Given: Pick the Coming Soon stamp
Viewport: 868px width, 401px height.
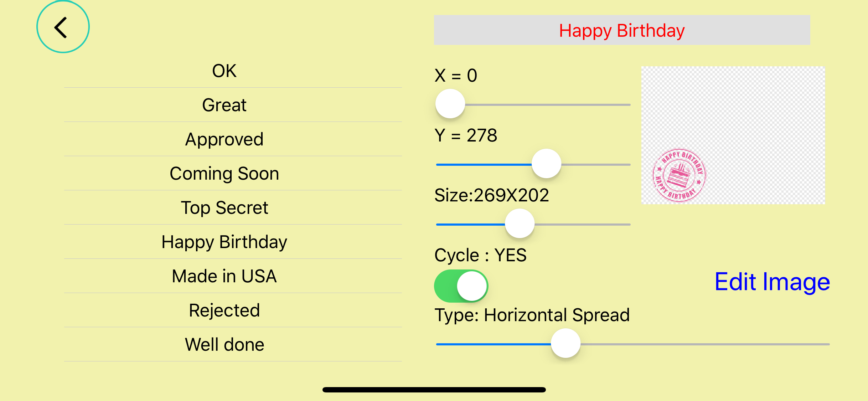Looking at the screenshot, I should (224, 174).
